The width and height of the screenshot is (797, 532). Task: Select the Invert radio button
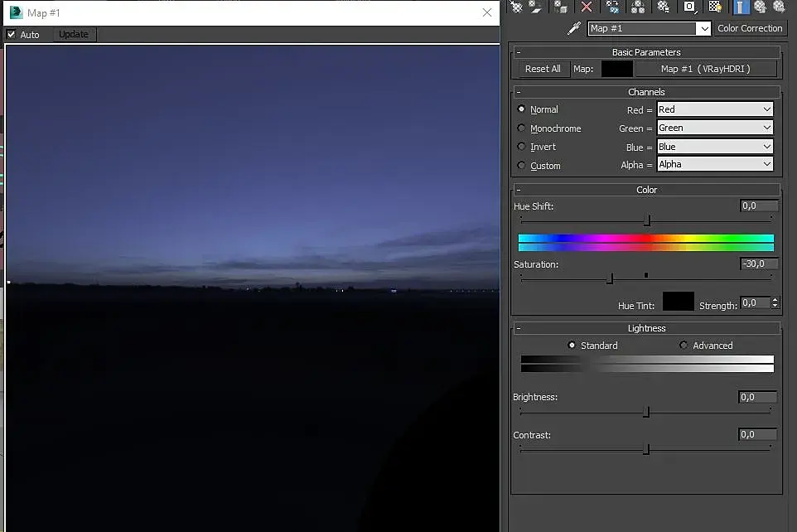pyautogui.click(x=521, y=147)
